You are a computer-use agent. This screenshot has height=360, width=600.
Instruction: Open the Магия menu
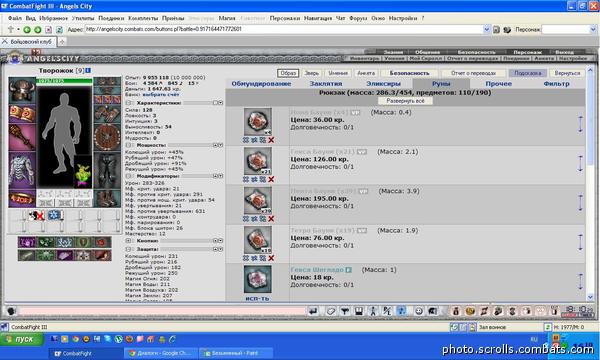pos(227,18)
